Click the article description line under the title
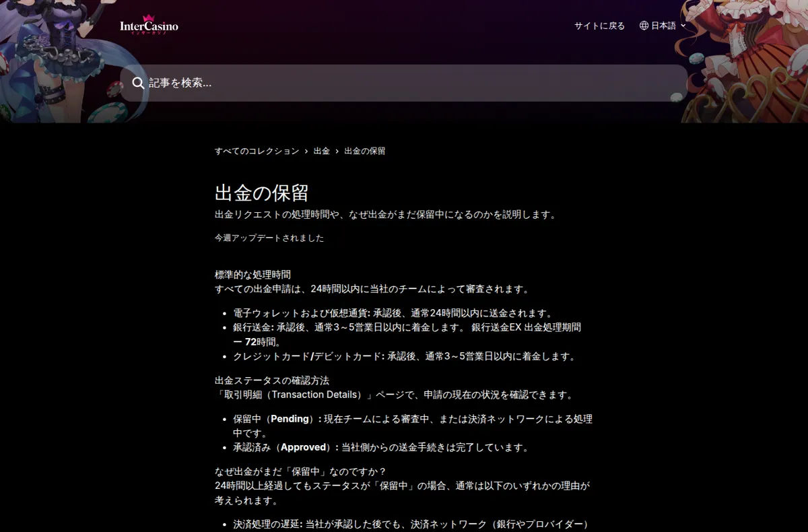The image size is (808, 532). click(x=386, y=214)
